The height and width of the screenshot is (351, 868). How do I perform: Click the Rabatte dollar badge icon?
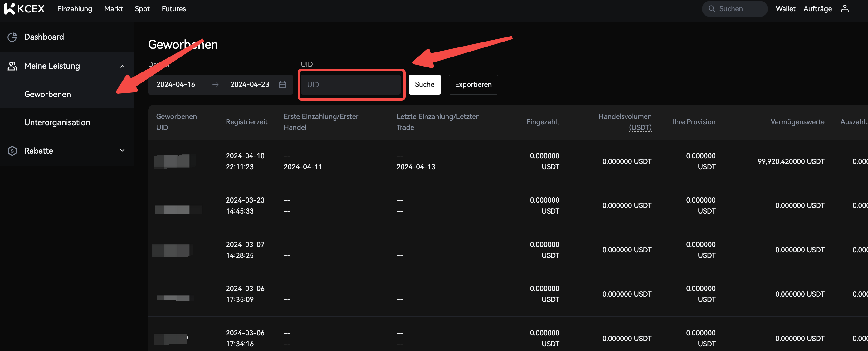pos(12,151)
